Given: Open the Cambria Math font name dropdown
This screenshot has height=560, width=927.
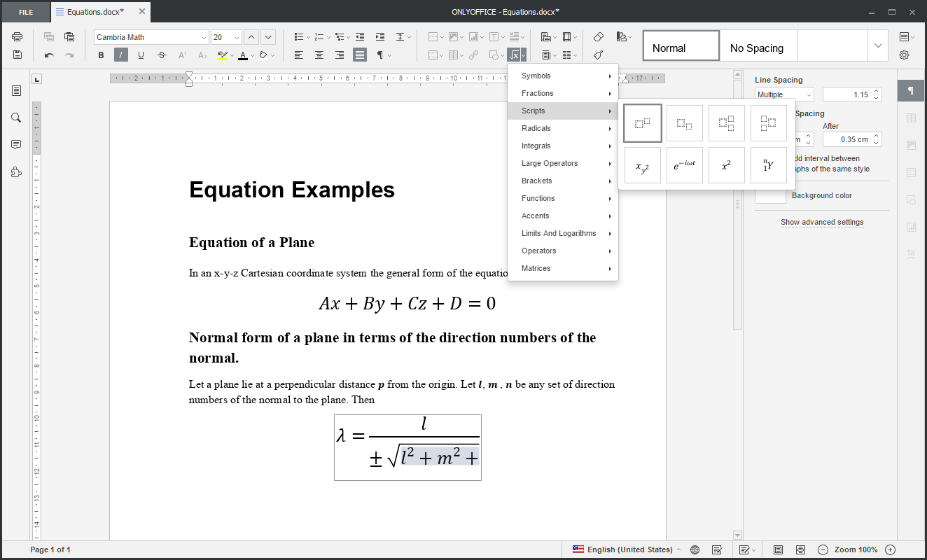Looking at the screenshot, I should [x=204, y=38].
